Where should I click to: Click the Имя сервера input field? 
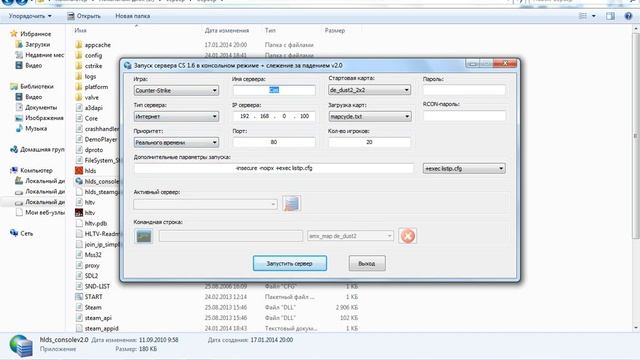click(274, 90)
